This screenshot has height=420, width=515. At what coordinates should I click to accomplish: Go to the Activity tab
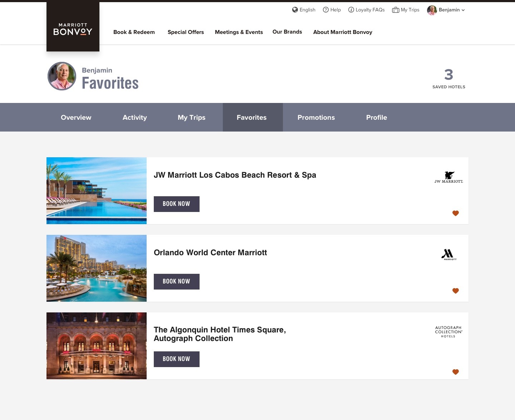coord(135,118)
